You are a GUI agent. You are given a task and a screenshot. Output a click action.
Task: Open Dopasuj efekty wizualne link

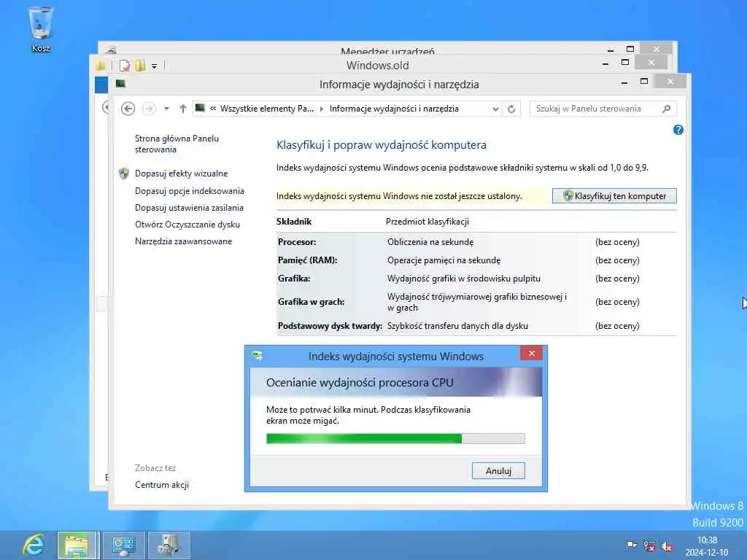click(181, 174)
